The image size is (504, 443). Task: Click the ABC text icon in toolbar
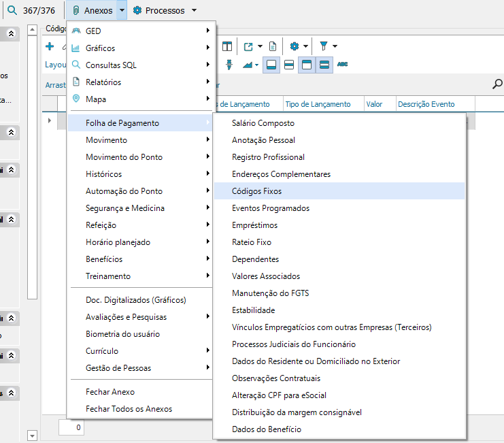coord(343,64)
